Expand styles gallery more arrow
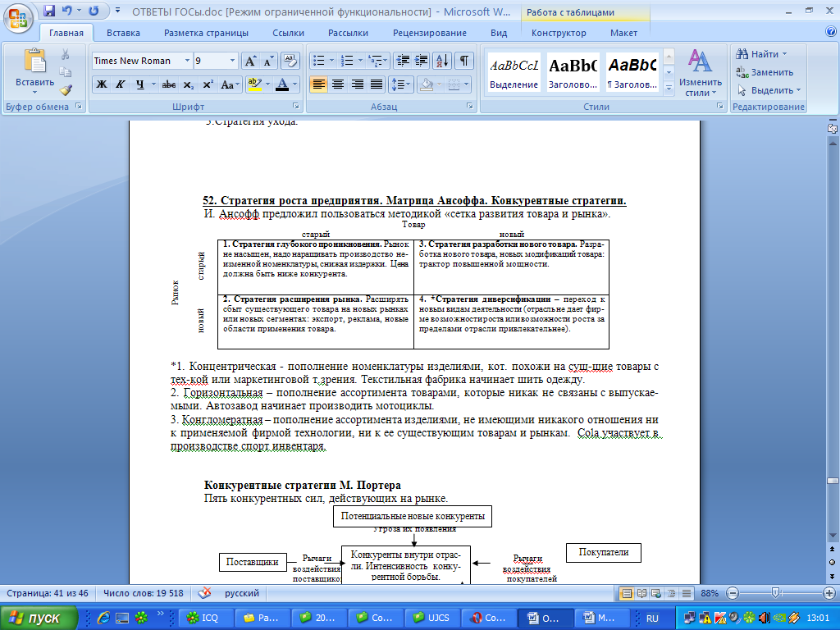840x630 pixels. point(669,88)
